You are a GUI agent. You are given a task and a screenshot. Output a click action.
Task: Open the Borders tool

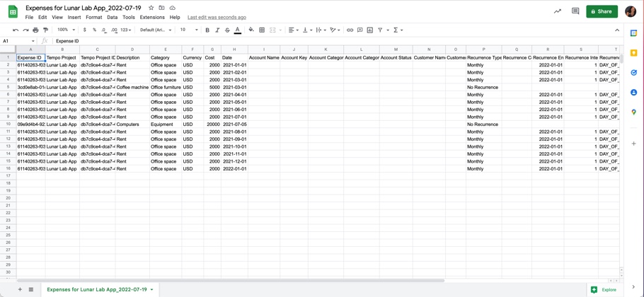[262, 30]
